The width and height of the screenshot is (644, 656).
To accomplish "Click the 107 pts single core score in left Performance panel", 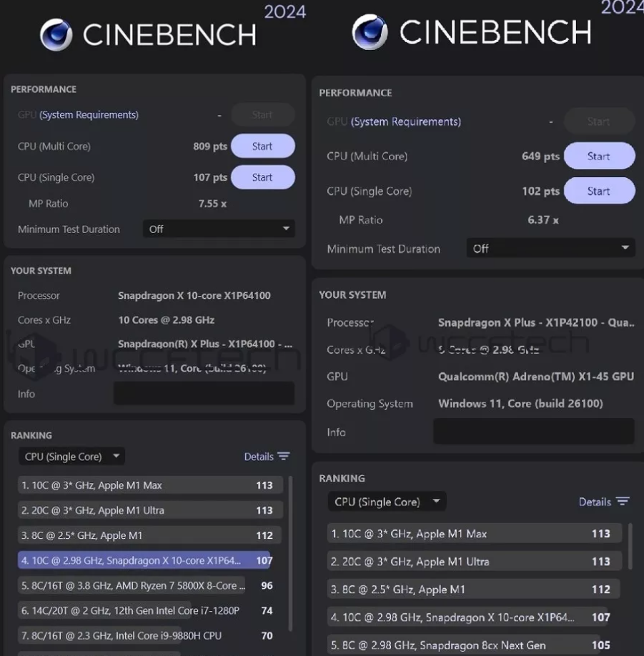I will point(210,177).
